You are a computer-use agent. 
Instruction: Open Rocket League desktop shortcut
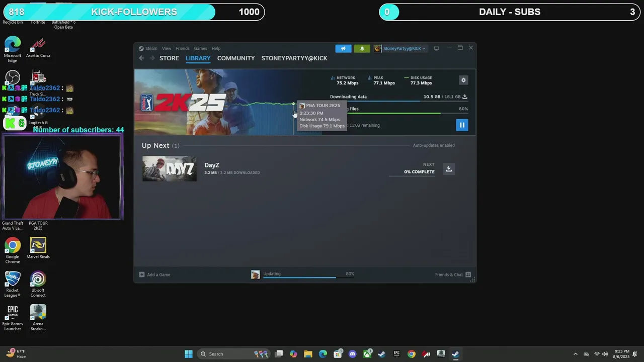(x=13, y=284)
